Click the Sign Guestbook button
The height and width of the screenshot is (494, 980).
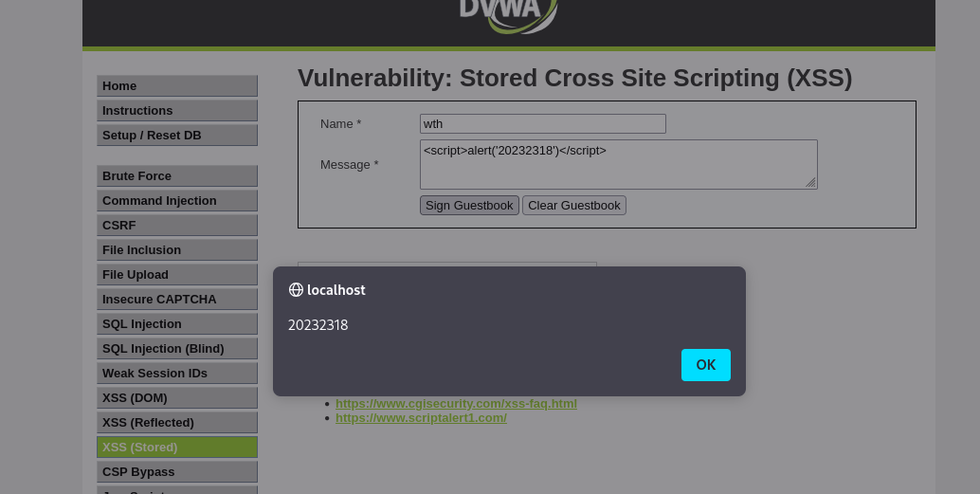click(469, 205)
